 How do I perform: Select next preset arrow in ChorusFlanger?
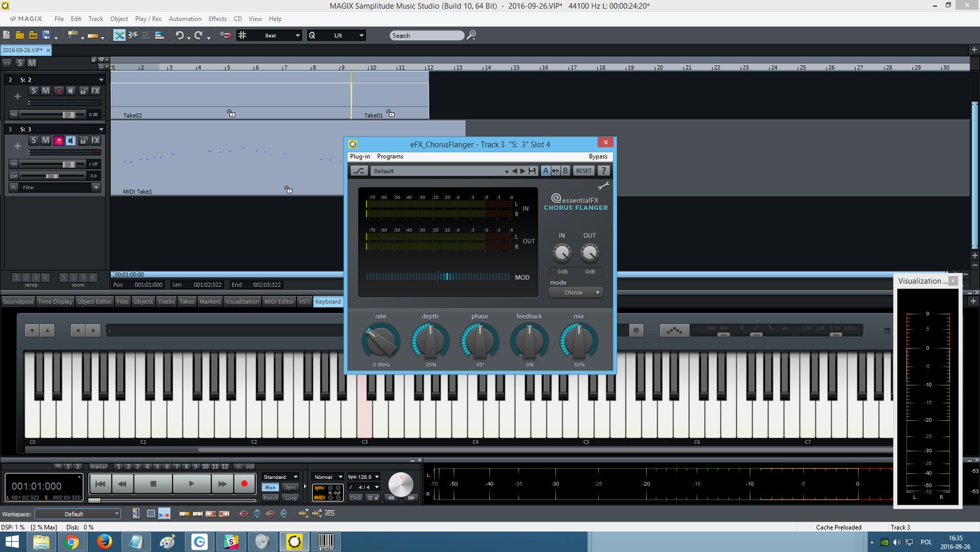[523, 171]
